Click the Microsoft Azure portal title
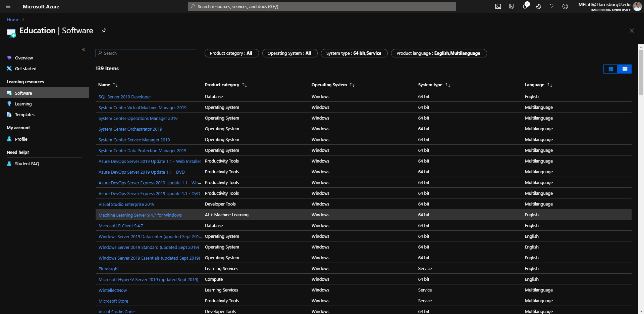 (41, 6)
